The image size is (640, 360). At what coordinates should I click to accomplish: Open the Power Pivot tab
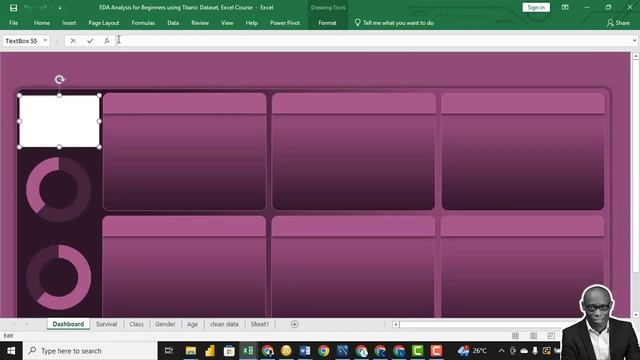(285, 23)
